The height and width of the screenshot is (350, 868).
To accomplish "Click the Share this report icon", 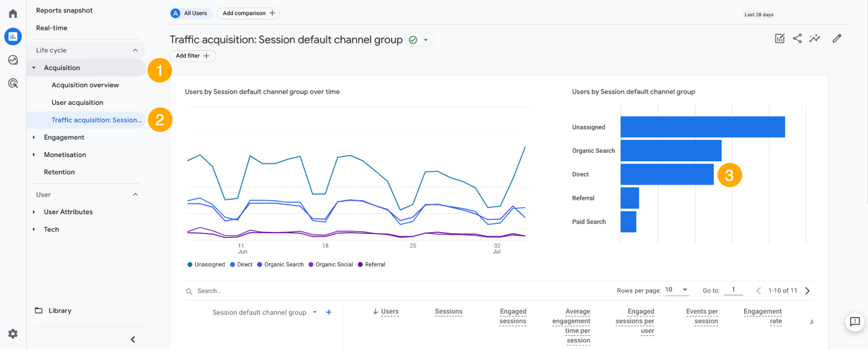I will point(797,38).
